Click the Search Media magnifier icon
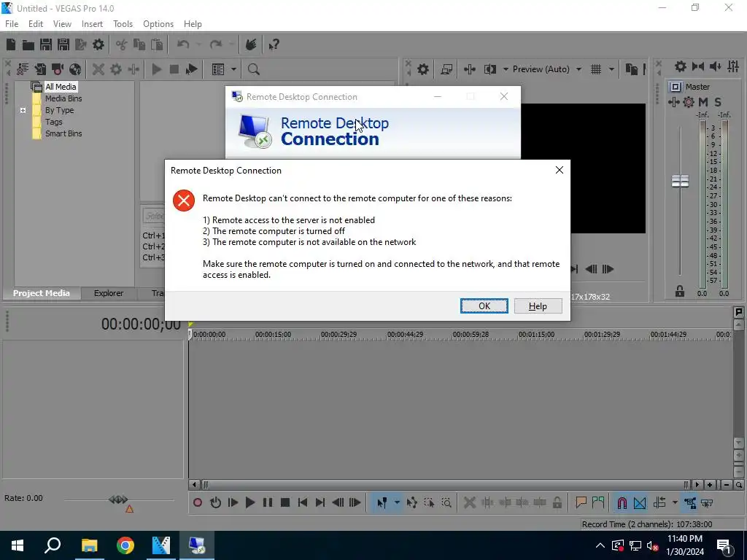The height and width of the screenshot is (560, 747). coord(253,69)
